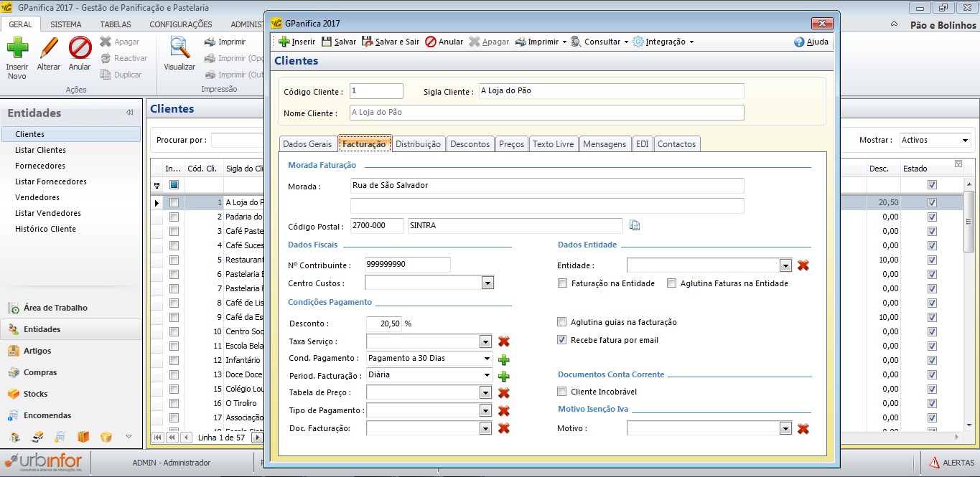Click the Alterar pencil icon in ribbon
This screenshot has height=477, width=980.
tap(49, 48)
